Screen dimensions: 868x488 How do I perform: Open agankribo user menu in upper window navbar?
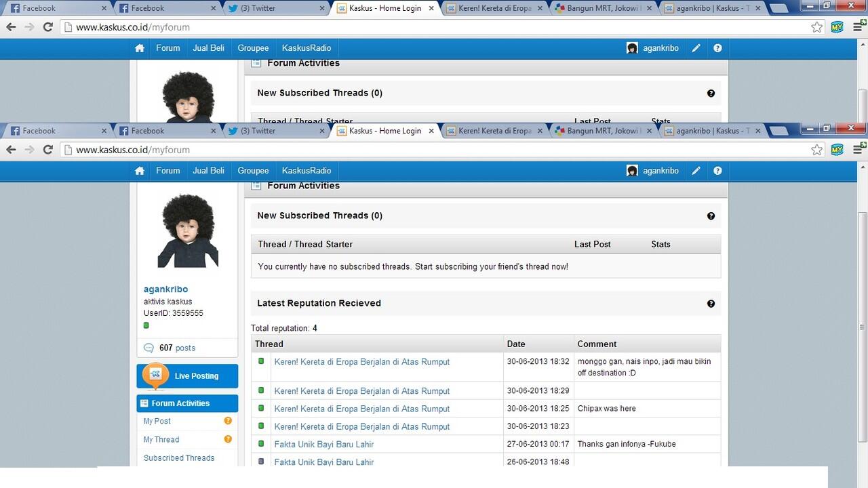click(x=652, y=48)
